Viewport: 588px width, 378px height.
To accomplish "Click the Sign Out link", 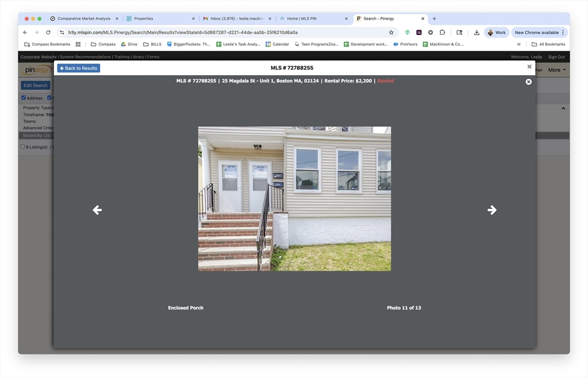I will [x=556, y=57].
